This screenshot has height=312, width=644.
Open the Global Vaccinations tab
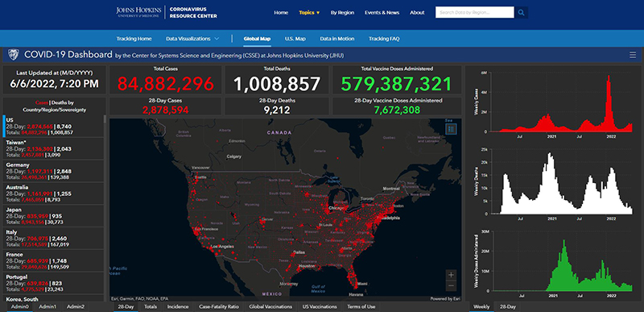click(270, 306)
